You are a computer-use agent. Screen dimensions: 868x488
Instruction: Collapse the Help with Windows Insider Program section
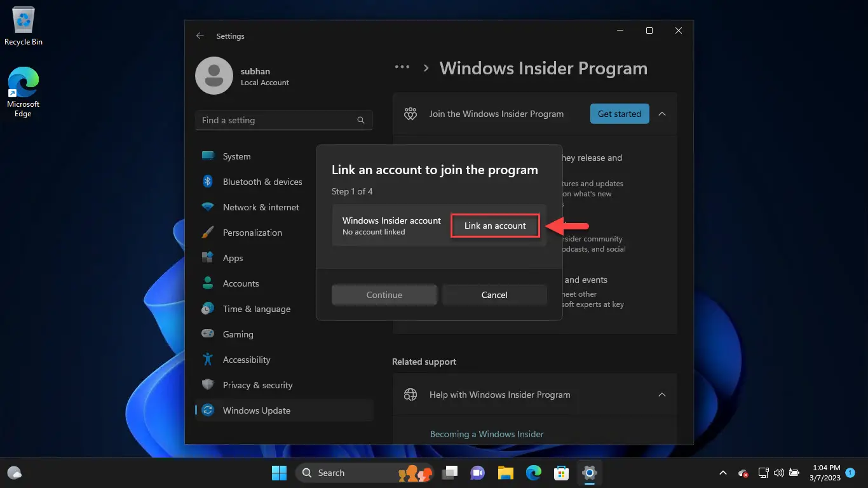tap(662, 395)
